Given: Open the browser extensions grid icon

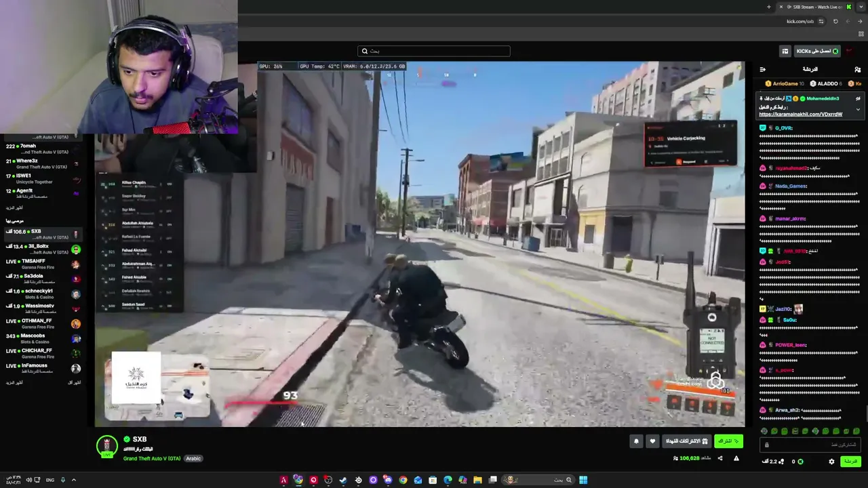Looking at the screenshot, I should [862, 34].
